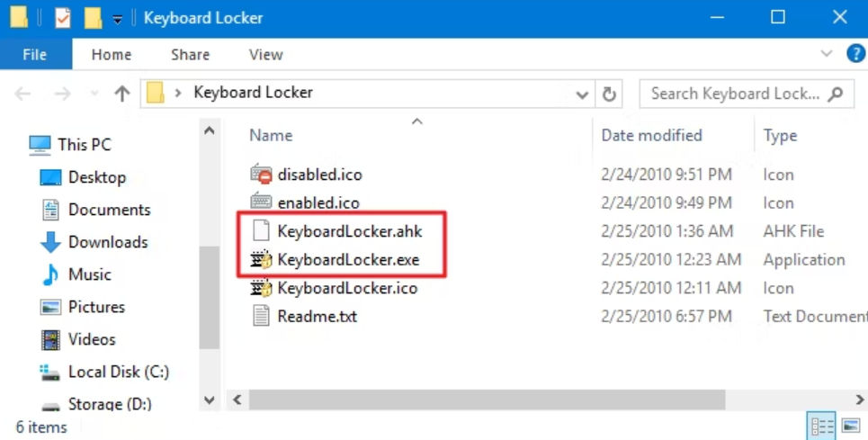Sort files by Name column header
The width and height of the screenshot is (868, 440).
pos(272,136)
